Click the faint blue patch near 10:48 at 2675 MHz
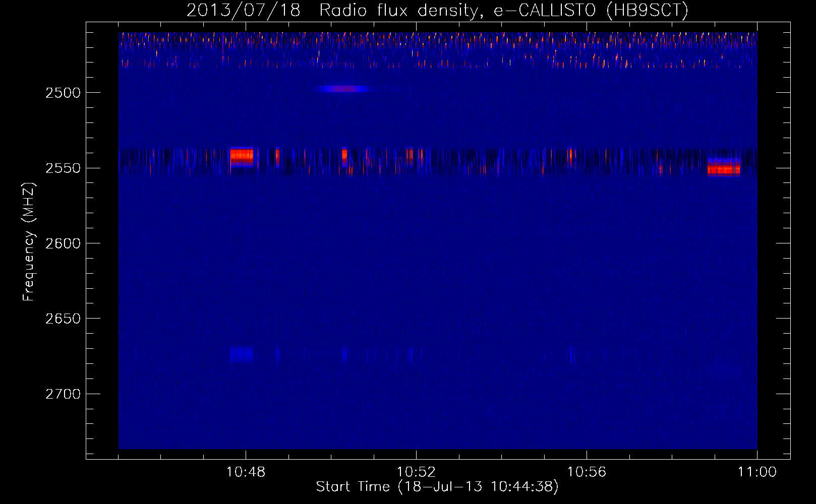This screenshot has width=816, height=504. tap(242, 354)
